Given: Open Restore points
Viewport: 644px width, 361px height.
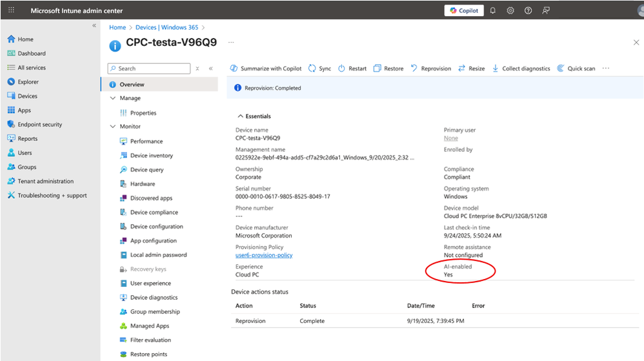Looking at the screenshot, I should coord(143,354).
